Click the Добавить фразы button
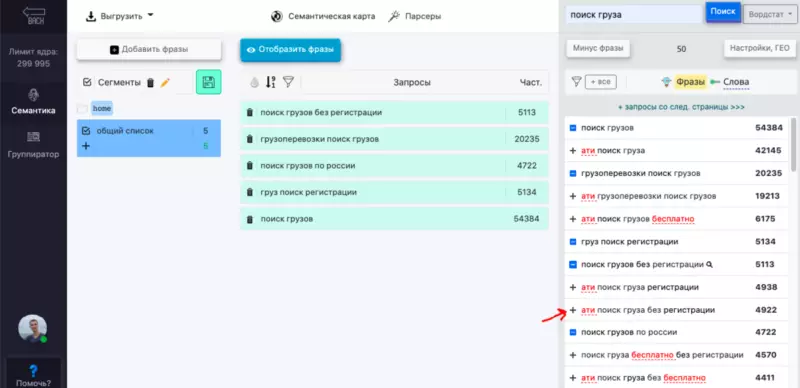800x388 pixels. pos(149,50)
